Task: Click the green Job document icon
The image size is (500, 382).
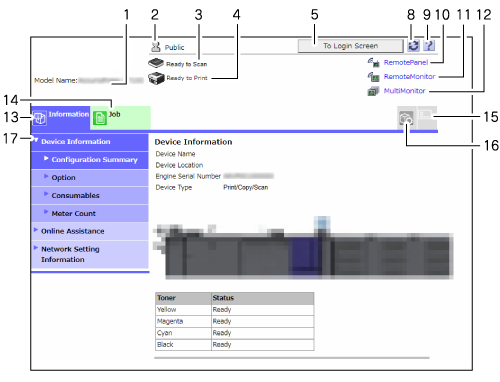Action: pyautogui.click(x=100, y=118)
